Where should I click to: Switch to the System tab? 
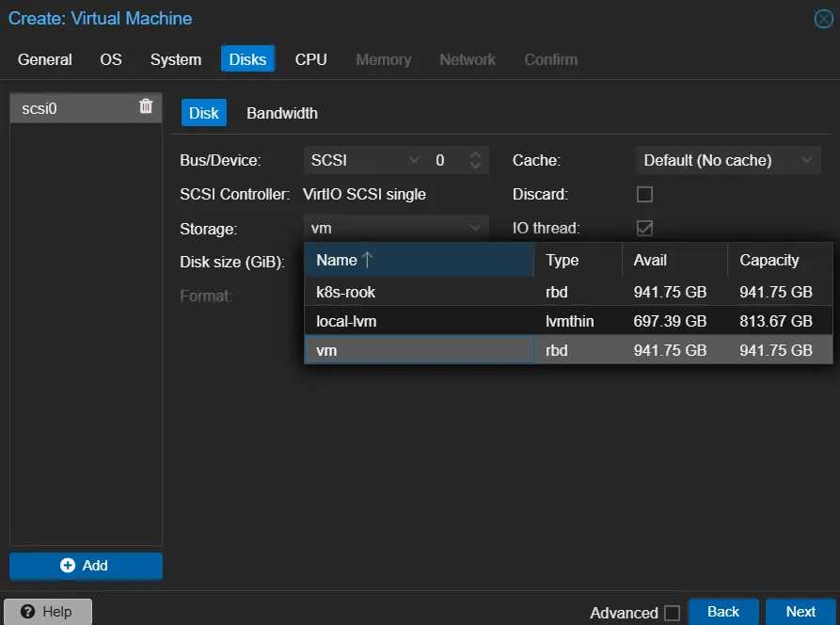tap(176, 59)
